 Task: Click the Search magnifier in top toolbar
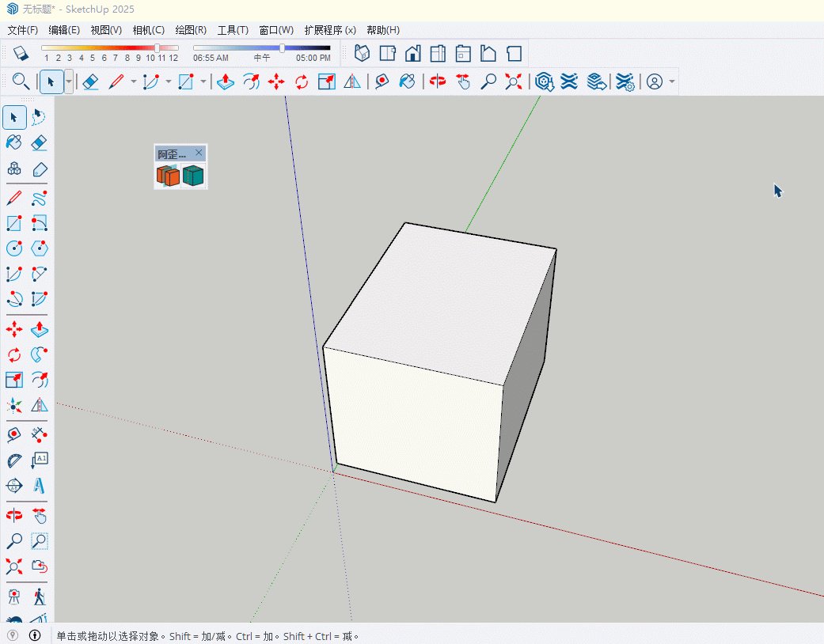pyautogui.click(x=21, y=81)
